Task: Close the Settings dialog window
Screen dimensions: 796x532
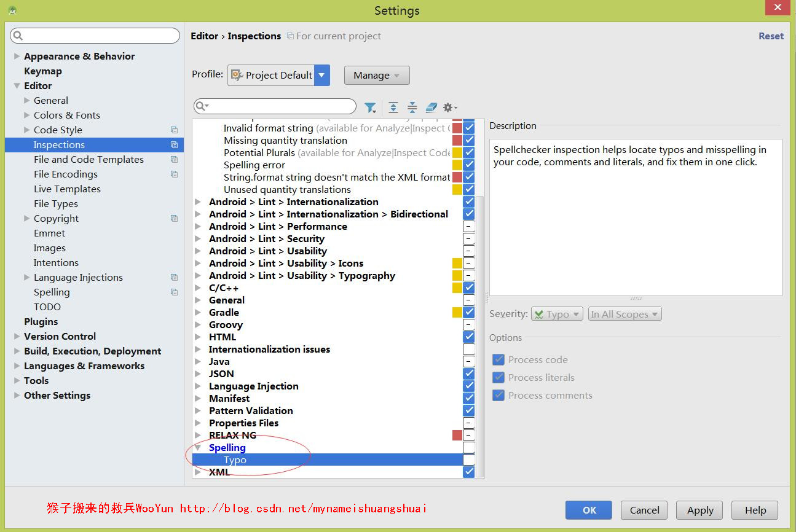Action: pyautogui.click(x=778, y=7)
